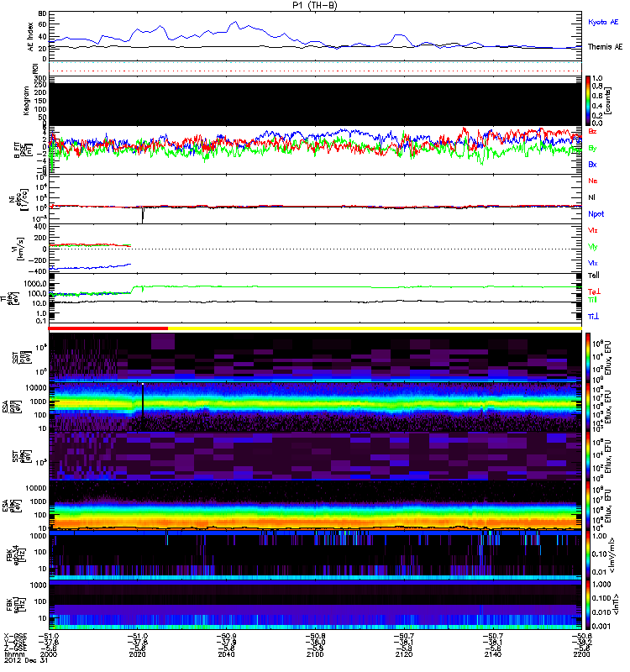Click the 2000 time tick label
Image resolution: width=630 pixels, height=672 pixels.
pyautogui.click(x=49, y=655)
